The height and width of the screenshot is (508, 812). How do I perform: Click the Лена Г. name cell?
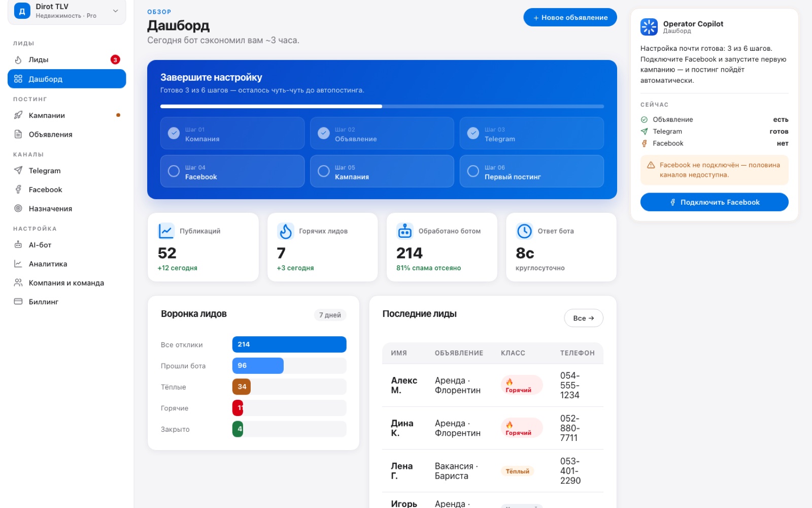tap(402, 471)
